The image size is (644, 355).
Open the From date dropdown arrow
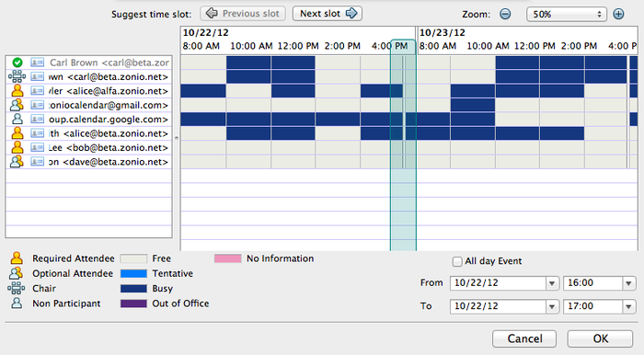tap(552, 283)
